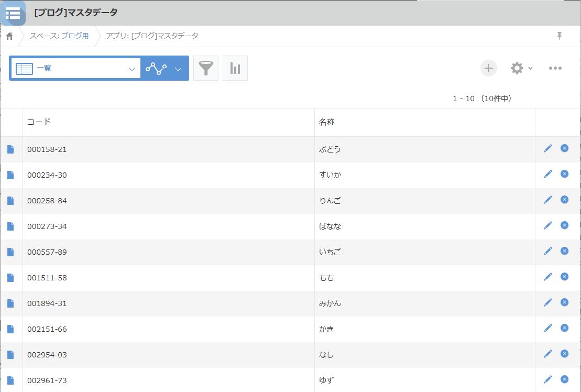Delete the ゆず record
Image resolution: width=581 pixels, height=392 pixels.
click(x=564, y=379)
